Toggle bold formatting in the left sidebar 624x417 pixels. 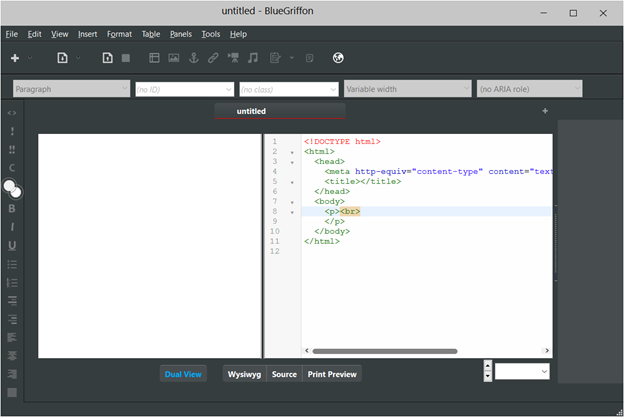tap(12, 209)
